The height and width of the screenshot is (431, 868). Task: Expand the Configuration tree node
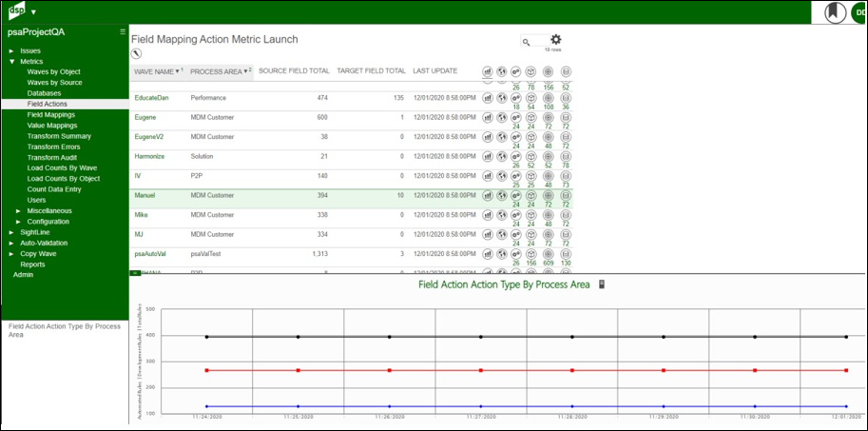tap(18, 222)
